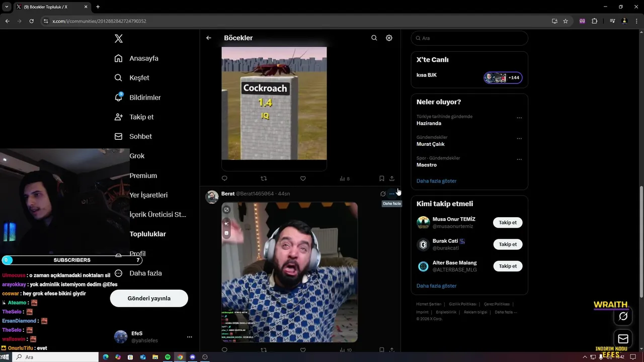Reply to the Cockroach post
Viewport: 644px width, 362px height.
224,178
